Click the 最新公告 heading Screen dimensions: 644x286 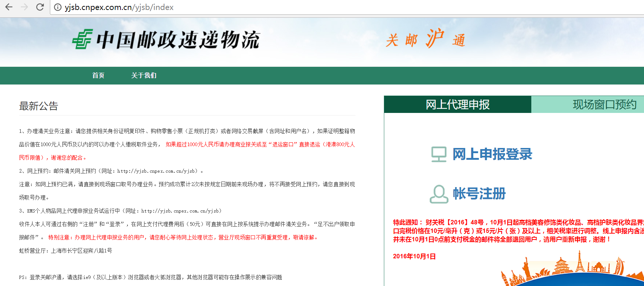tap(39, 106)
